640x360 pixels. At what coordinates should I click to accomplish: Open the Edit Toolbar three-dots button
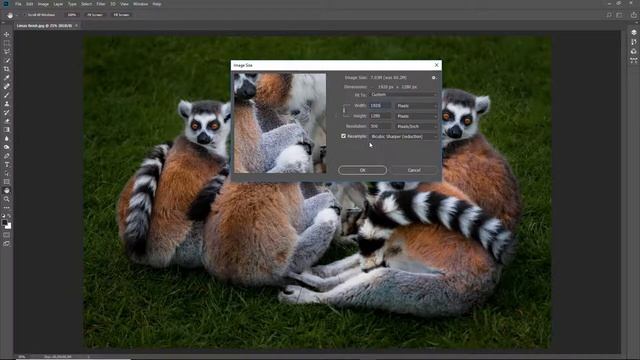(x=7, y=208)
